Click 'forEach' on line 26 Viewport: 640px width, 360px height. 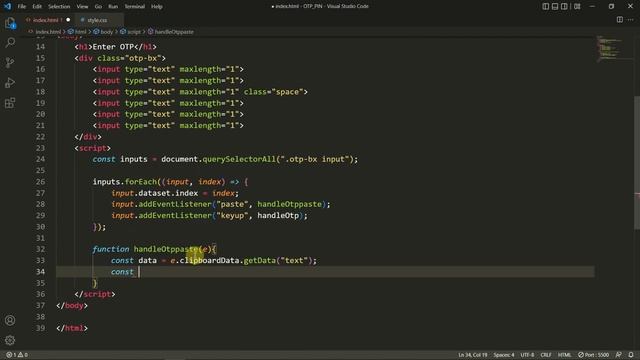pyautogui.click(x=141, y=182)
